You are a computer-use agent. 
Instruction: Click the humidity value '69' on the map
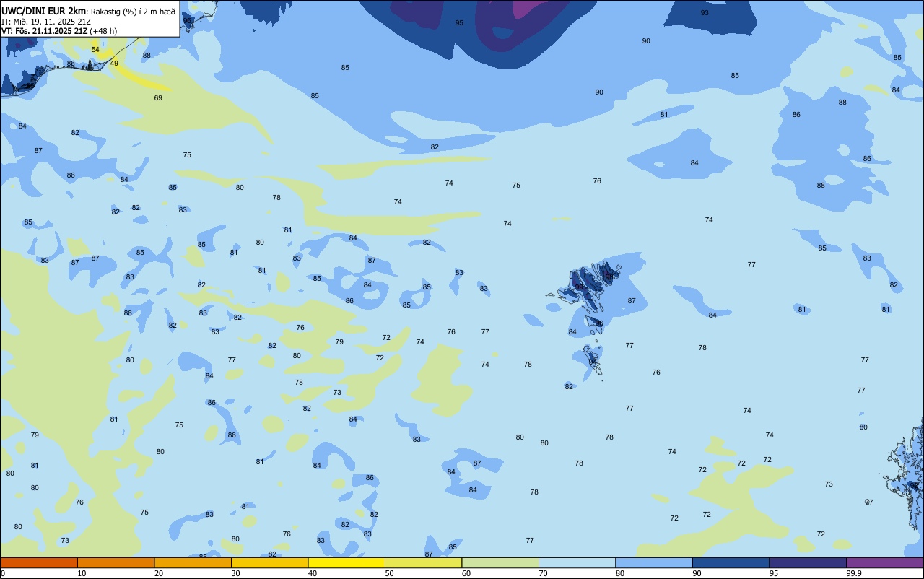(x=158, y=97)
